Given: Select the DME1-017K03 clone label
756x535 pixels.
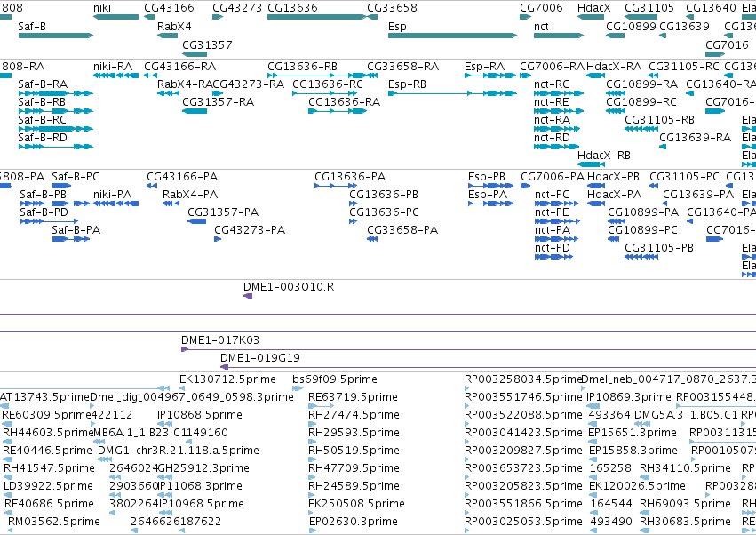Looking at the screenshot, I should pyautogui.click(x=219, y=340).
